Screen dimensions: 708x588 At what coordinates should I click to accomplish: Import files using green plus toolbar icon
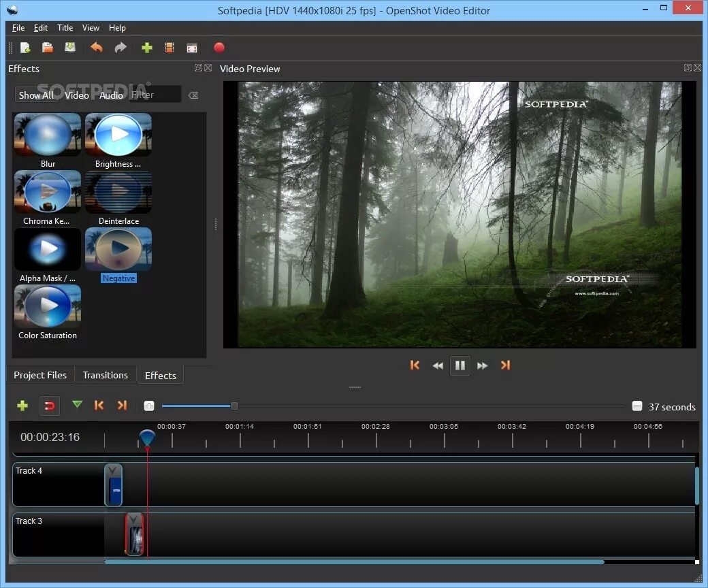147,48
